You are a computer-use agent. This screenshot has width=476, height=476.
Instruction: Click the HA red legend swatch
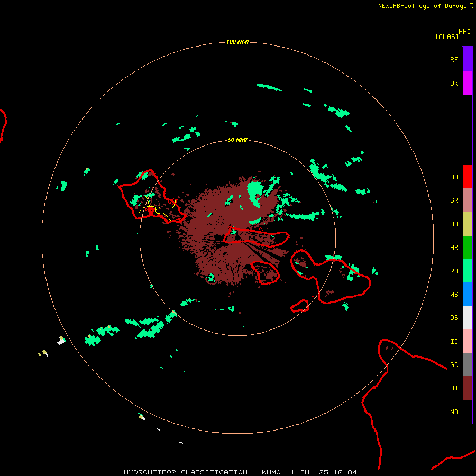coord(467,177)
